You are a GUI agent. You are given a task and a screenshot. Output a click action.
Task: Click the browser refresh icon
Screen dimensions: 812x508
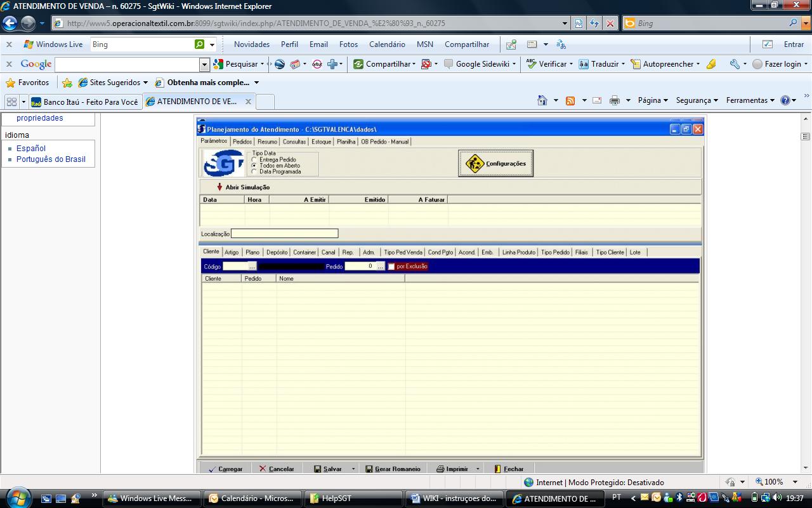(594, 23)
